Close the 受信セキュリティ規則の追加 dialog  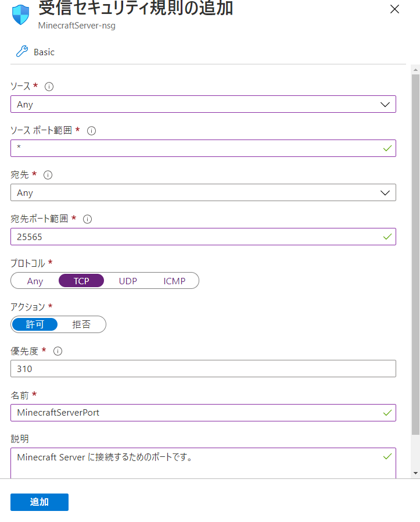[394, 9]
